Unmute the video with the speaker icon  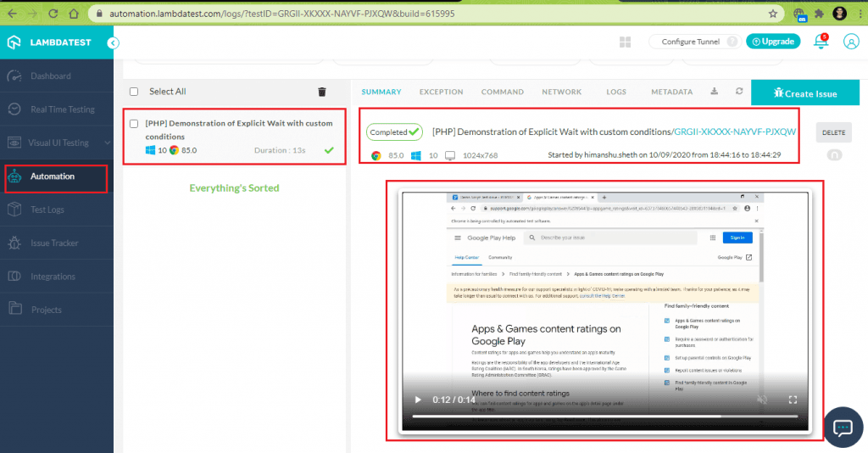click(762, 400)
